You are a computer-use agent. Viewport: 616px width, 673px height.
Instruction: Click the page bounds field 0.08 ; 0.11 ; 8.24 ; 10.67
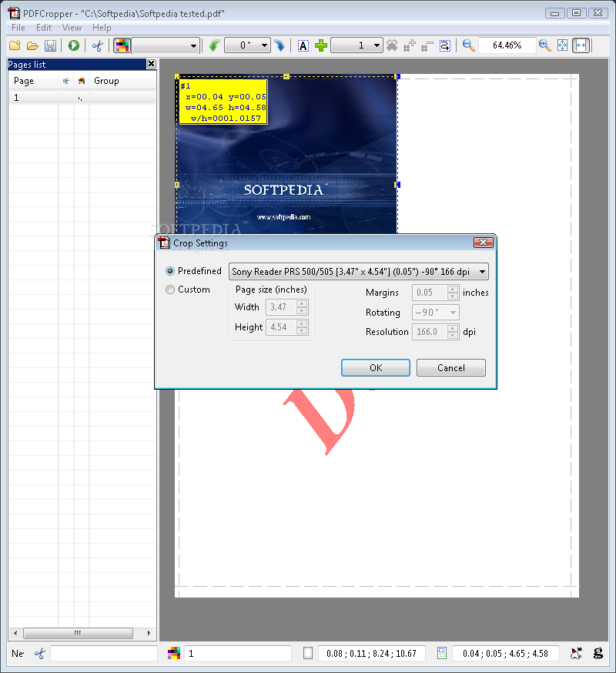coord(371,654)
